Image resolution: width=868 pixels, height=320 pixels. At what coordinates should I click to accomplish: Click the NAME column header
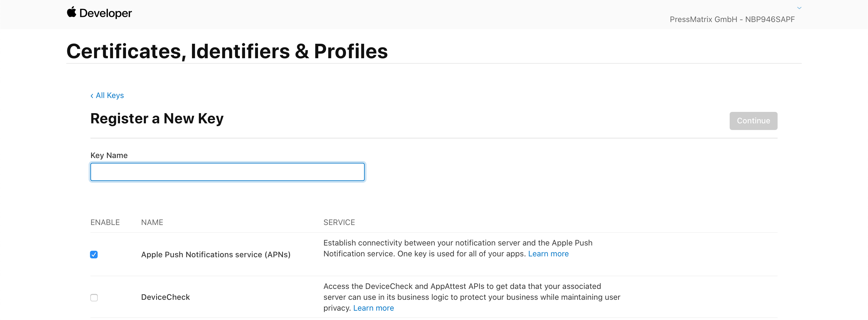[152, 222]
